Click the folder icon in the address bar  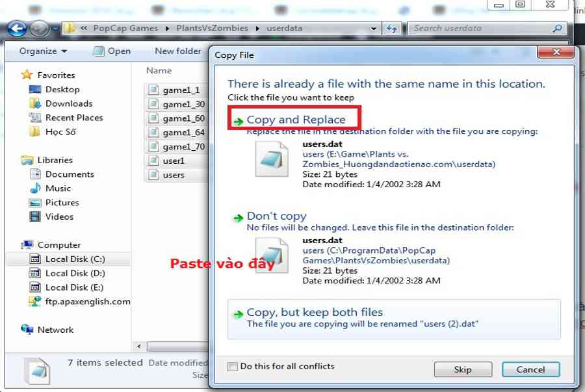click(x=70, y=28)
